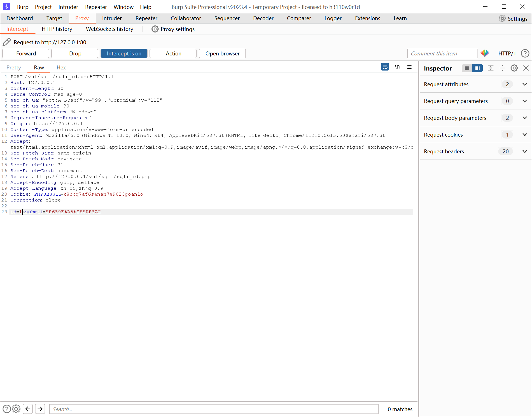Expand all Inspector sections icon

coord(491,68)
